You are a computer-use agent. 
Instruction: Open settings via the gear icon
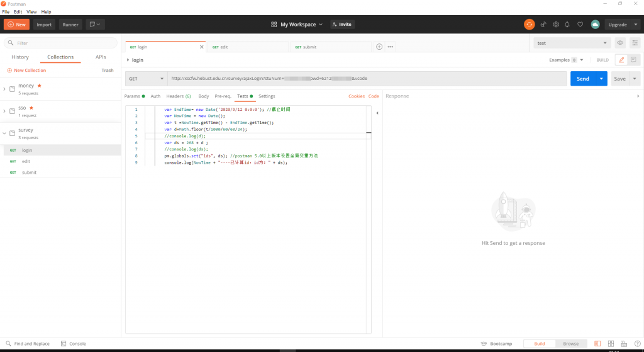[x=556, y=25]
